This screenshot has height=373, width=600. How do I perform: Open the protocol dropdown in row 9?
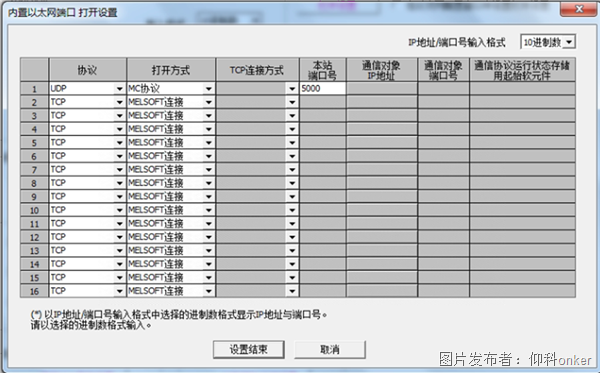click(119, 197)
